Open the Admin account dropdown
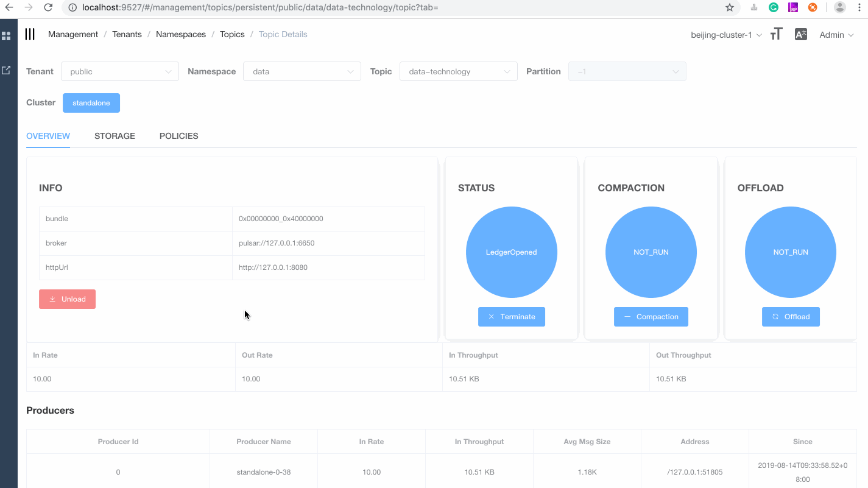This screenshot has height=488, width=868. coord(836,35)
